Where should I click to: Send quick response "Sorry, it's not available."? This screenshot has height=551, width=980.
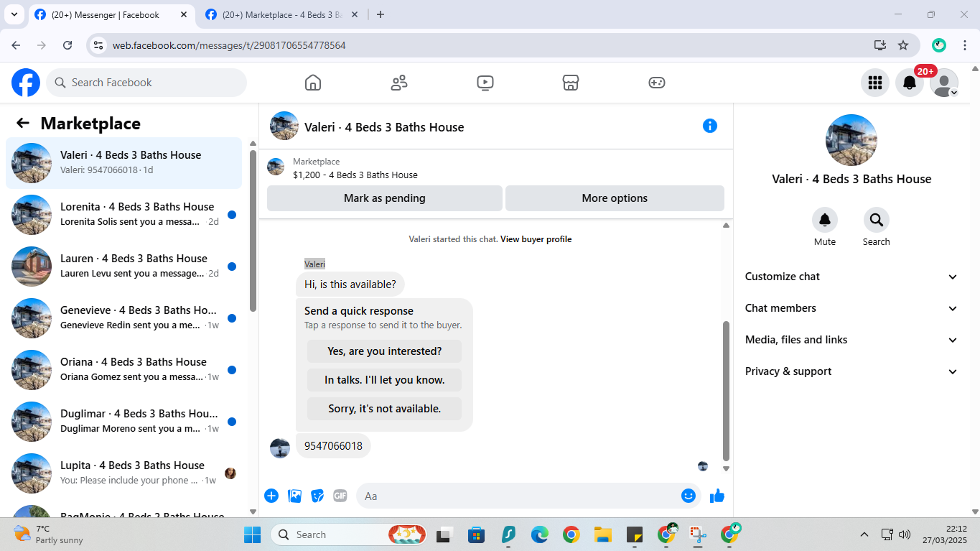(x=385, y=409)
